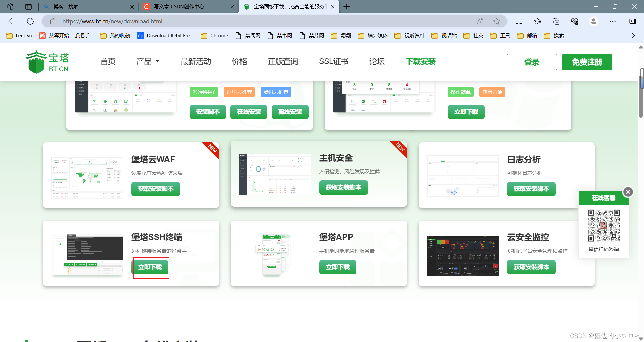Open the Chrome bookmark folder
This screenshot has height=342, width=644.
tap(214, 36)
